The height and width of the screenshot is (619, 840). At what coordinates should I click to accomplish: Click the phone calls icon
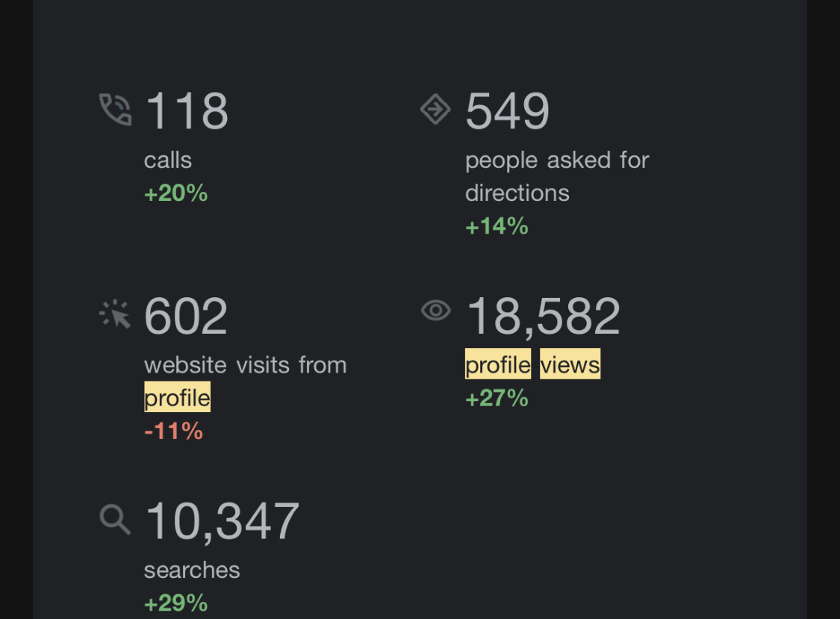pyautogui.click(x=115, y=110)
